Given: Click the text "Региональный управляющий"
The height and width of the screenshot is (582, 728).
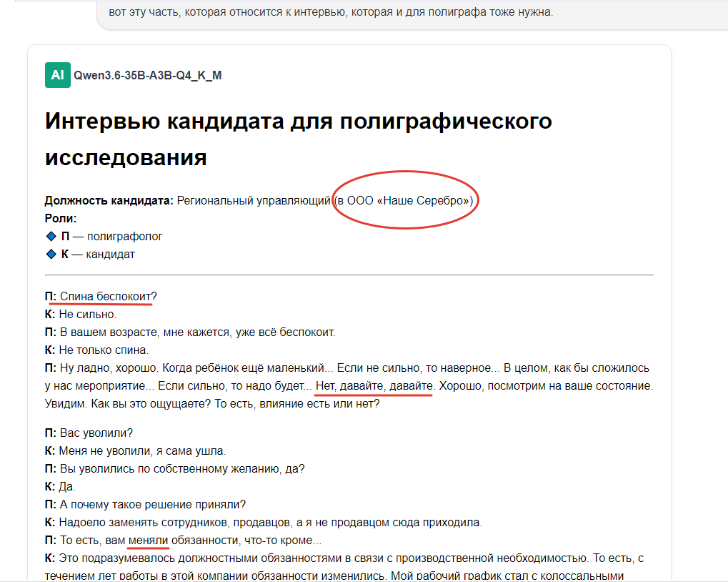Looking at the screenshot, I should coord(254,201).
